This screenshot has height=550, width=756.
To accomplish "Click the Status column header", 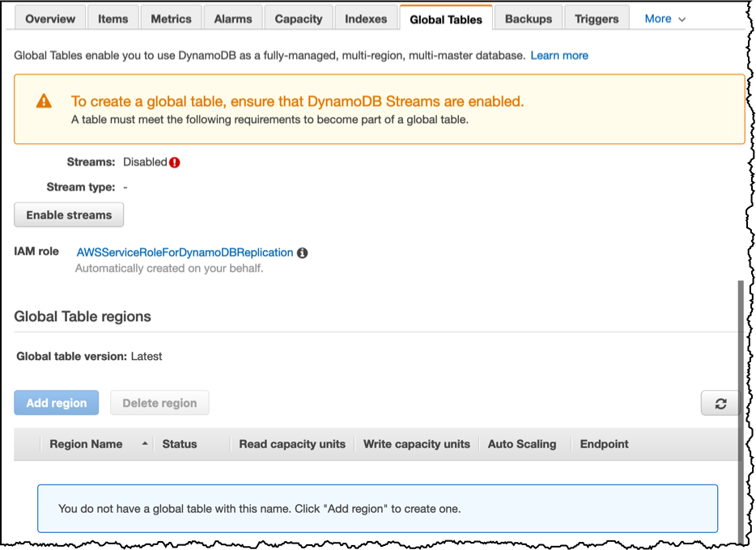I will coord(180,444).
